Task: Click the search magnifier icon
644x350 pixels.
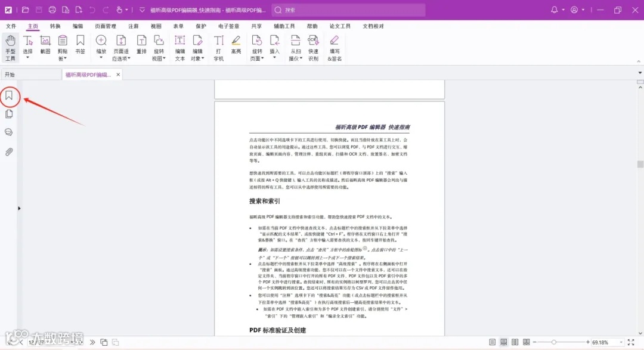Action: tap(278, 10)
